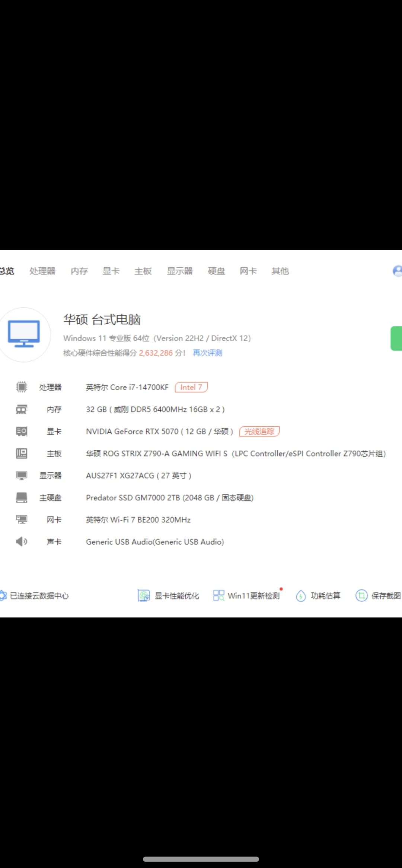Image resolution: width=402 pixels, height=868 pixels.
Task: Click the Intel 7 badge
Action: (191, 387)
